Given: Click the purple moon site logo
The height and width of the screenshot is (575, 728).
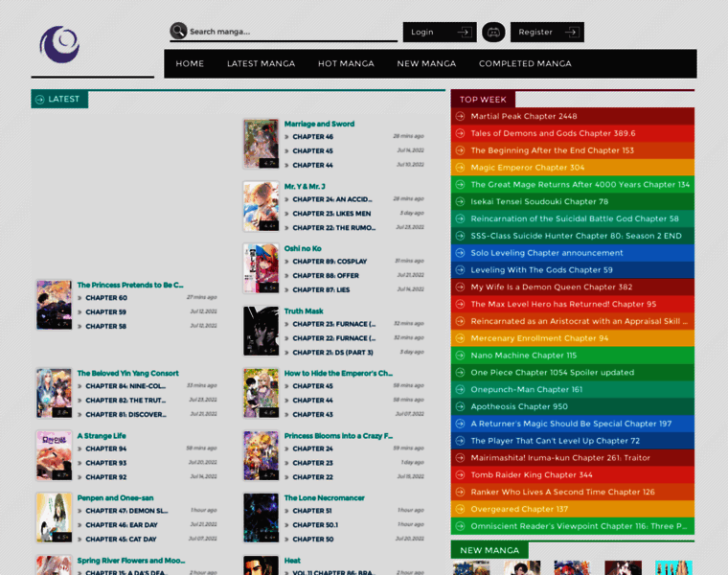Looking at the screenshot, I should click(x=59, y=45).
